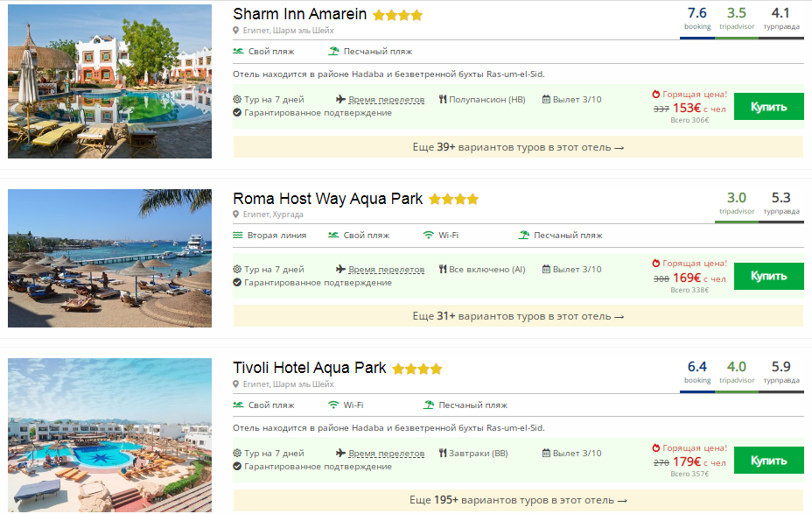Image resolution: width=812 pixels, height=514 pixels.
Task: Click the location pin under Roma Host Way title
Action: (x=236, y=215)
